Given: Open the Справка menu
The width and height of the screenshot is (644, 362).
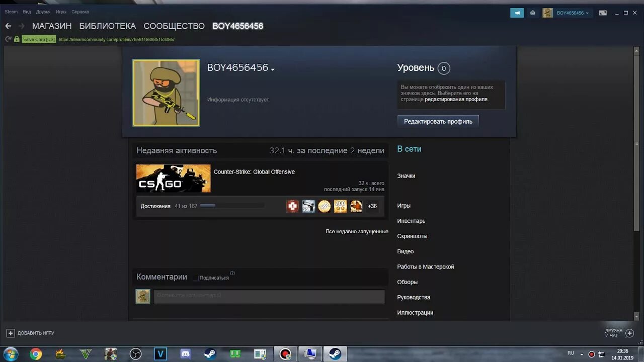Looking at the screenshot, I should coord(80,12).
